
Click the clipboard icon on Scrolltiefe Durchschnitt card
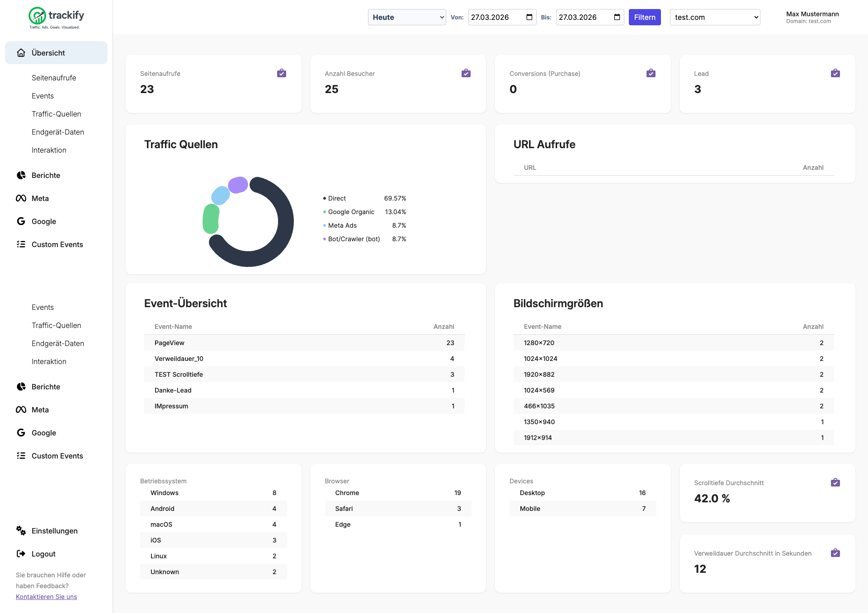[x=835, y=482]
